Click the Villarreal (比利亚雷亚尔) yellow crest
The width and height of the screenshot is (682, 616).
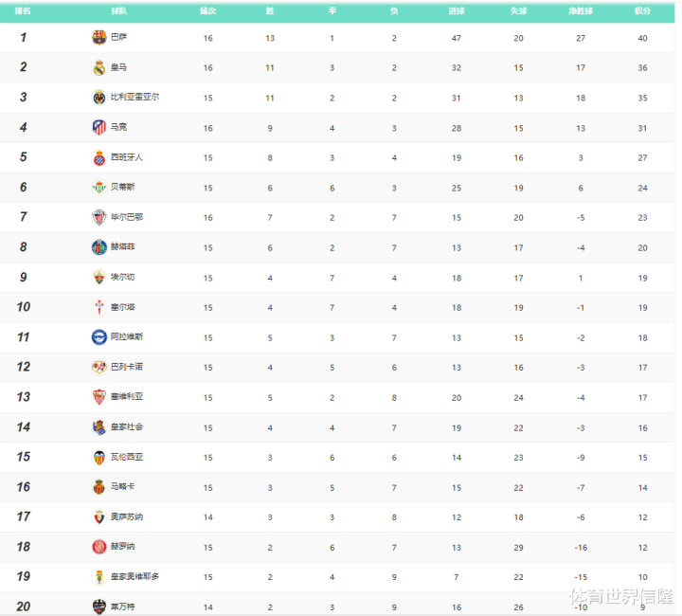click(99, 97)
